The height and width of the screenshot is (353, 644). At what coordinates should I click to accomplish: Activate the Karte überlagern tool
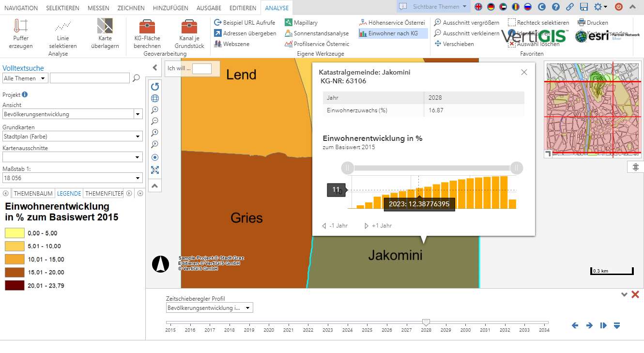[106, 33]
